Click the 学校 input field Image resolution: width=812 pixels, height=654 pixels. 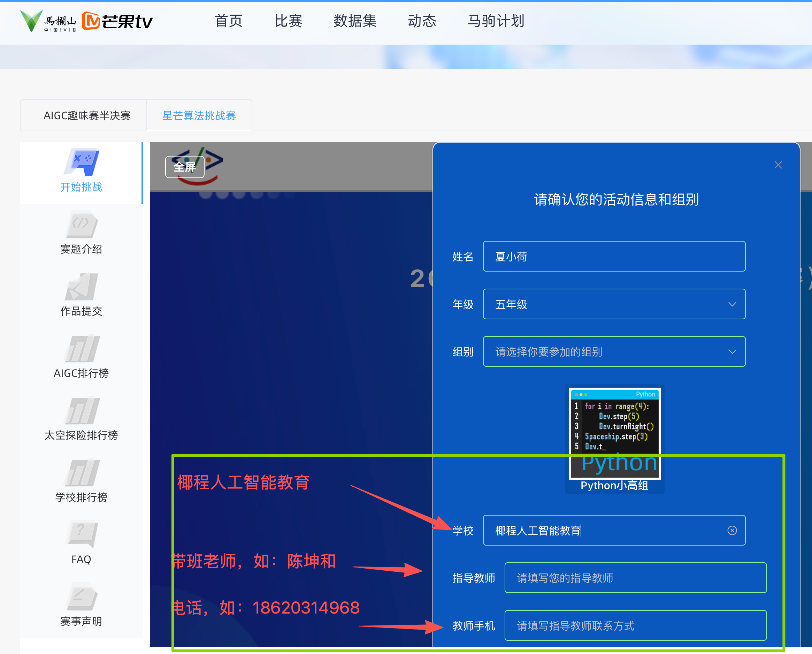point(614,531)
